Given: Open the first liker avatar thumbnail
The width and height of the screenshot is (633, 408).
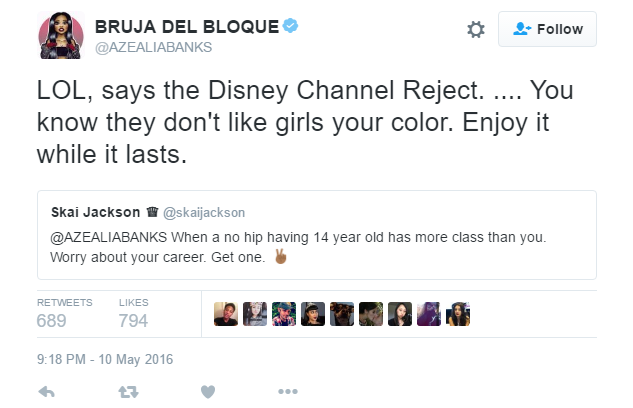Looking at the screenshot, I should click(226, 314).
